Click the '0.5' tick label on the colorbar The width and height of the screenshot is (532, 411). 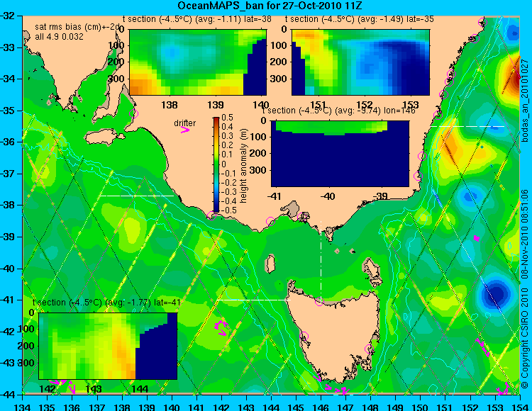[x=227, y=118]
